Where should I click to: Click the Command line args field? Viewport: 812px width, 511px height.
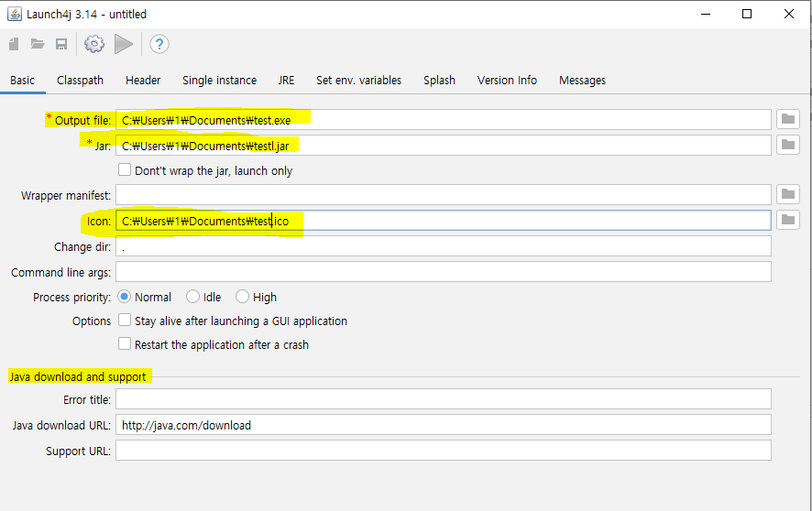coord(444,272)
